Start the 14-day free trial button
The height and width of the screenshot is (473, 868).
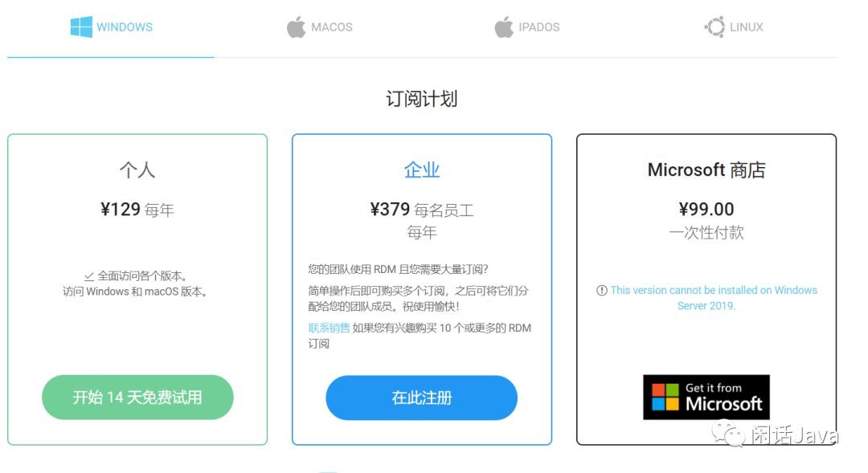[137, 398]
